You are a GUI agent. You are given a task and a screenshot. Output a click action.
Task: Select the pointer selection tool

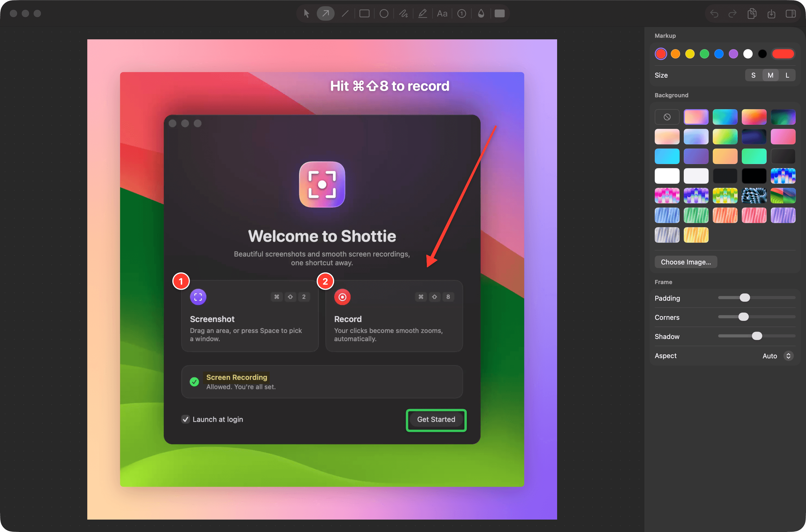[x=306, y=13]
